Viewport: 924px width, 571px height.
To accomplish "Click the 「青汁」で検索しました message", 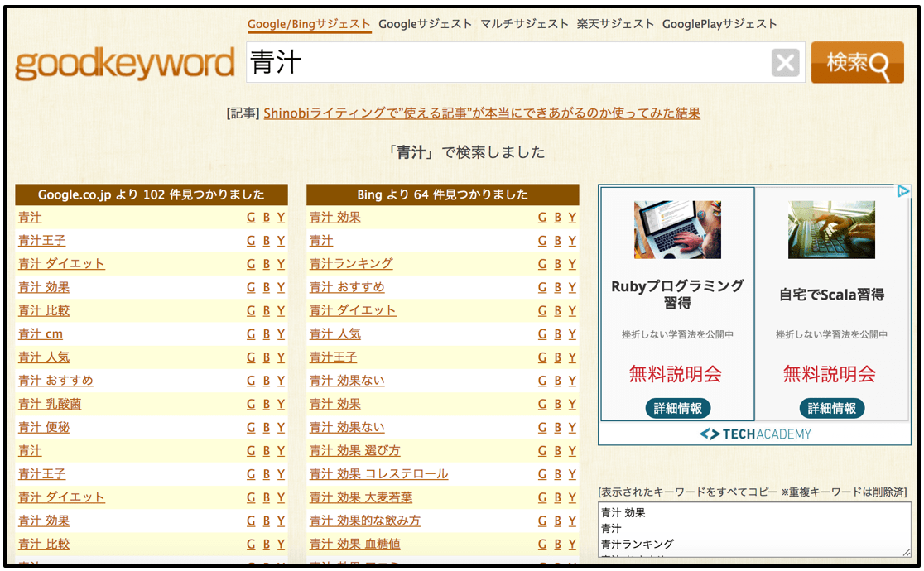I will [x=467, y=152].
